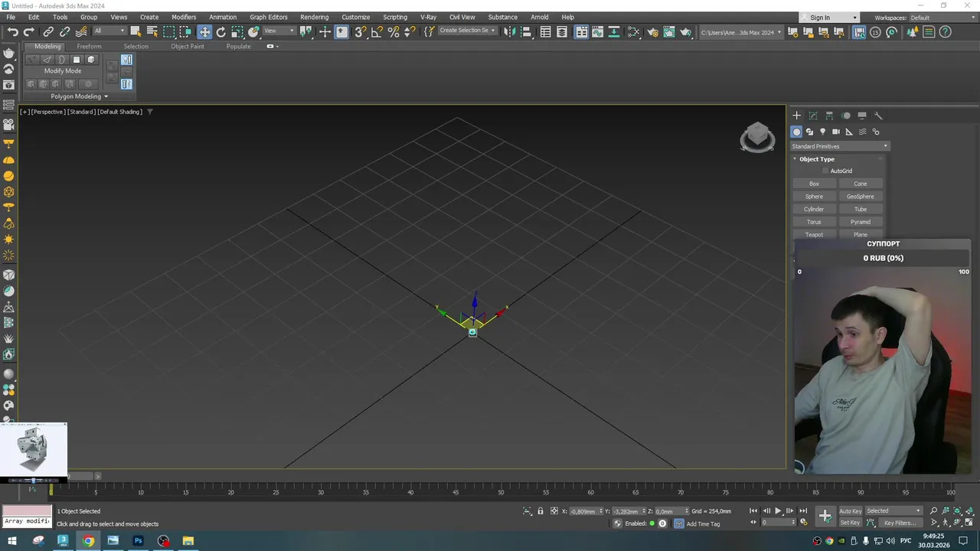The width and height of the screenshot is (980, 551).
Task: Toggle the Spinner Snap icon
Action: [410, 31]
